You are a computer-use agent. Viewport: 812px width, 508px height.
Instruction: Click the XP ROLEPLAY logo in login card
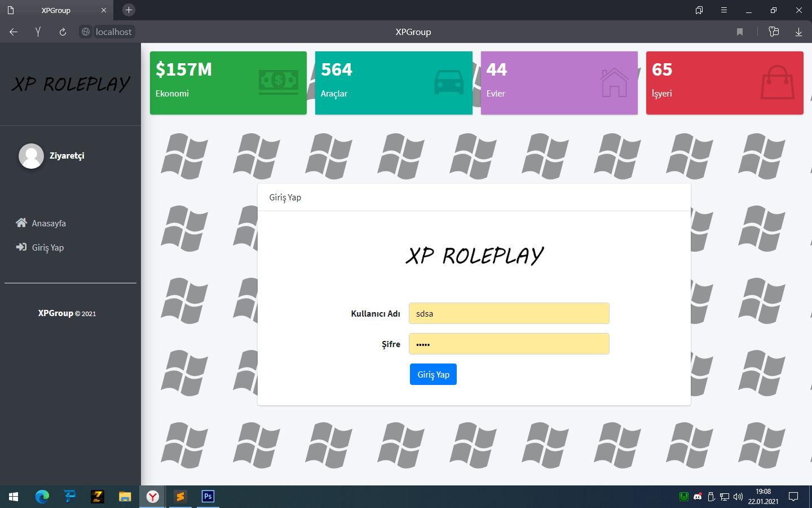(475, 256)
